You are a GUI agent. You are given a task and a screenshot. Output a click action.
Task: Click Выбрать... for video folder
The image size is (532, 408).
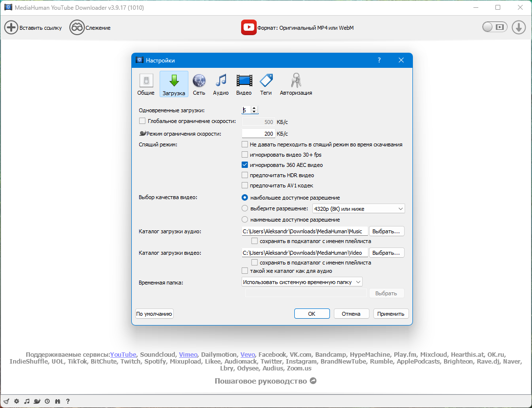(386, 253)
